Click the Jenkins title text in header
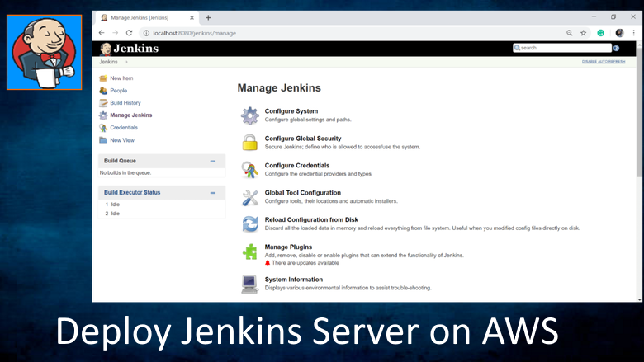The height and width of the screenshot is (362, 644). 136,49
